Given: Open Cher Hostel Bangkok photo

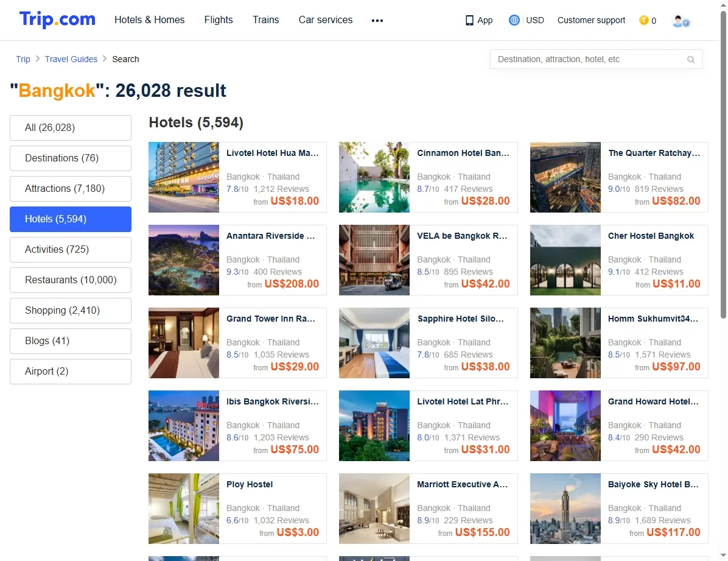Looking at the screenshot, I should pyautogui.click(x=565, y=260).
